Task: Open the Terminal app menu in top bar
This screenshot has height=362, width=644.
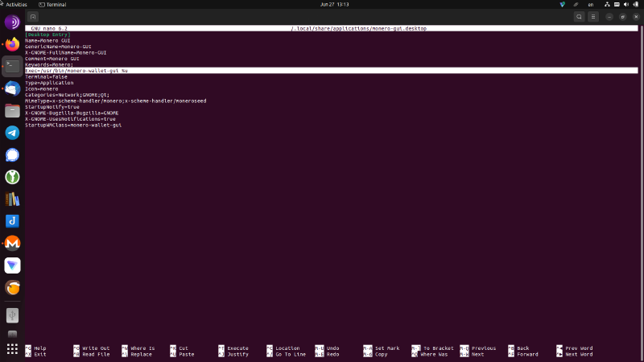Action: (52, 5)
